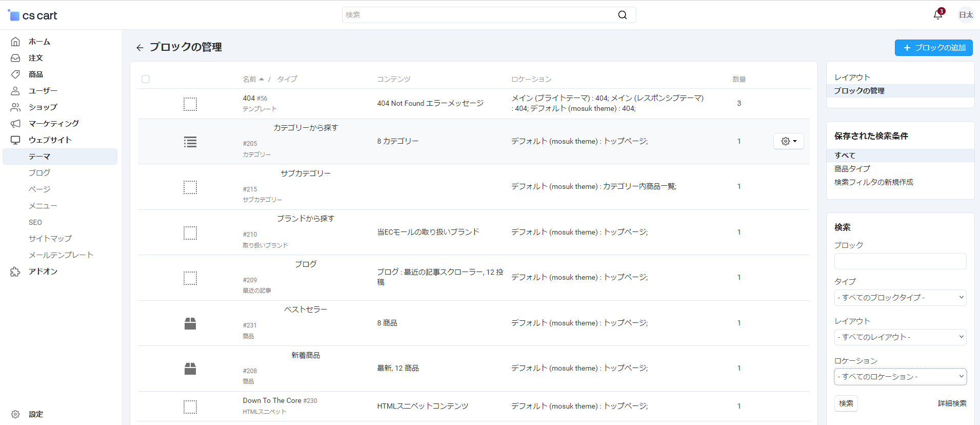This screenshot has width=980, height=425.
Task: Expand the すべてのブロックタイプ dropdown
Action: tap(900, 298)
